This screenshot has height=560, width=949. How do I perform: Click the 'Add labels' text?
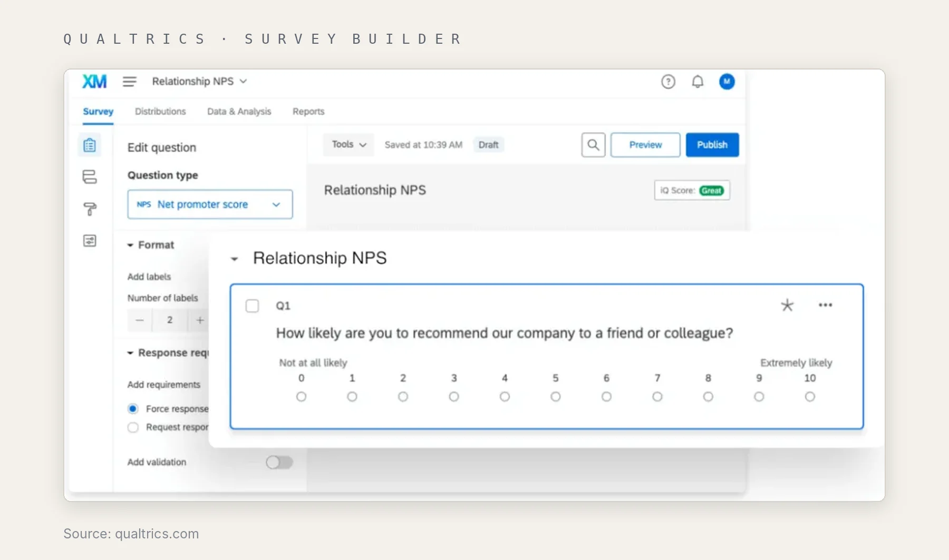[x=149, y=277]
